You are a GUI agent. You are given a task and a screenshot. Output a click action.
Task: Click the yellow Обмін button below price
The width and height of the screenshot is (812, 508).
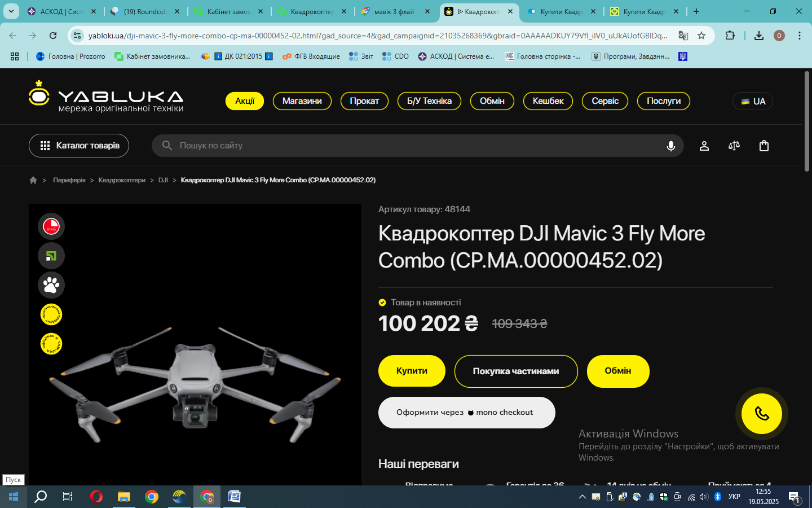point(618,371)
